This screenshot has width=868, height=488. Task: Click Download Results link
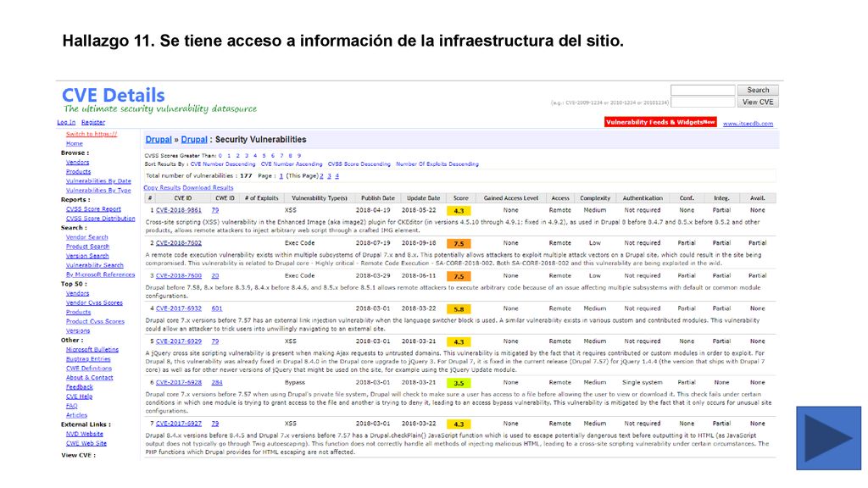(208, 188)
